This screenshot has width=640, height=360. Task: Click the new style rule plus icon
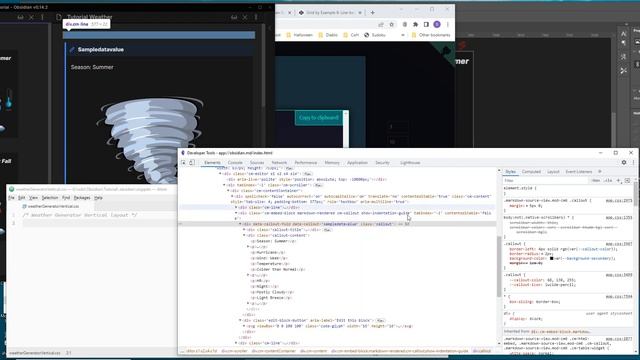[x=618, y=180]
